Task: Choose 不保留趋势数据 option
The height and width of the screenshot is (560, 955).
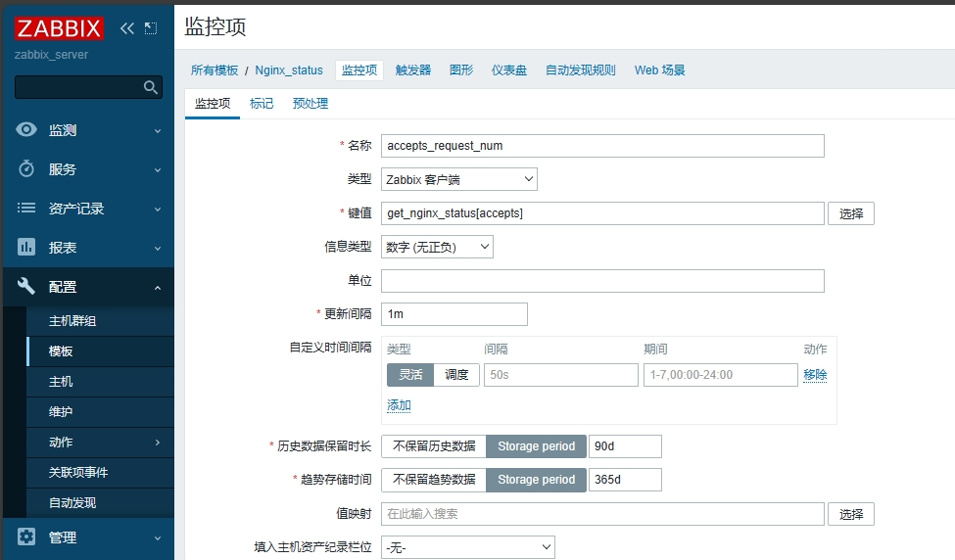Action: pos(434,480)
